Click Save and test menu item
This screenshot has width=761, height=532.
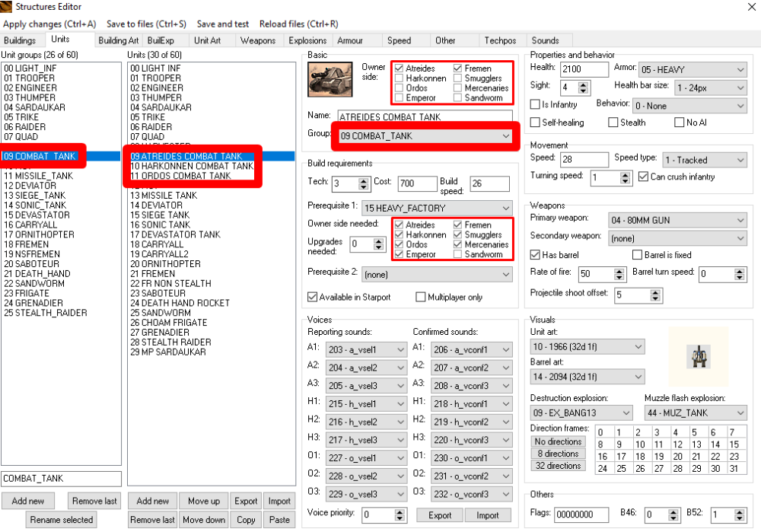(x=223, y=24)
